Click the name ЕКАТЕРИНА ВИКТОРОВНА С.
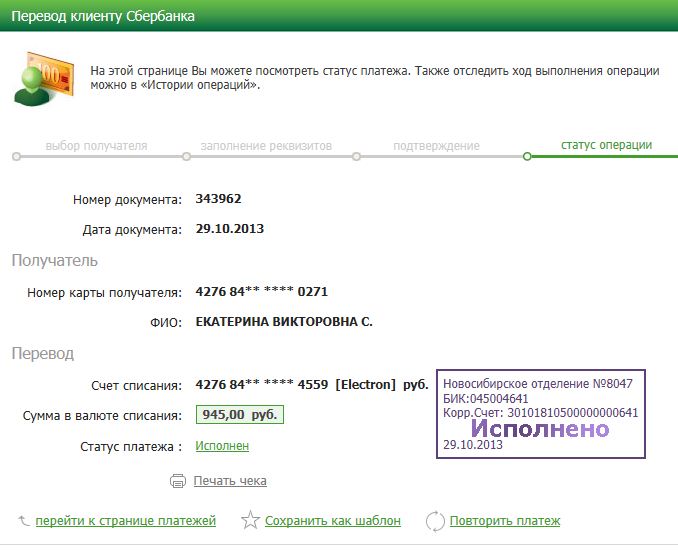This screenshot has width=678, height=558. click(x=284, y=322)
